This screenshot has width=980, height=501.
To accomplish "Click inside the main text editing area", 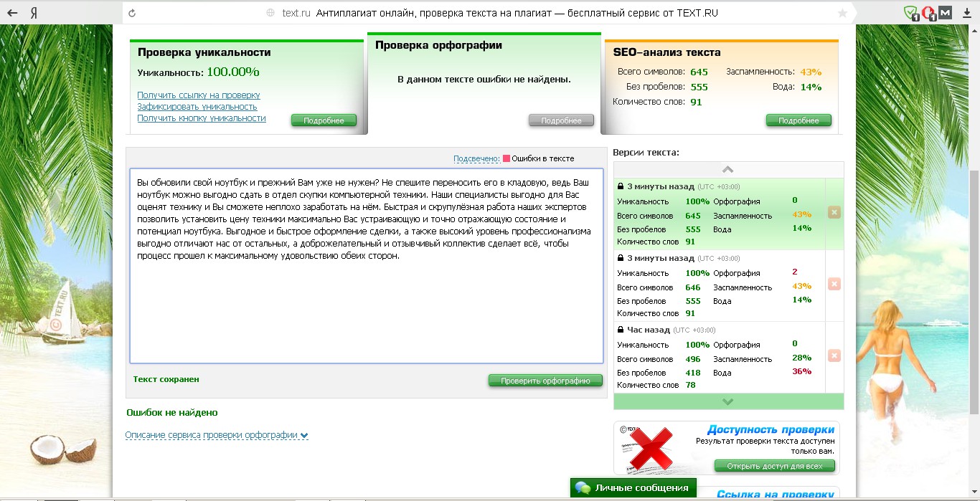I will tap(367, 266).
